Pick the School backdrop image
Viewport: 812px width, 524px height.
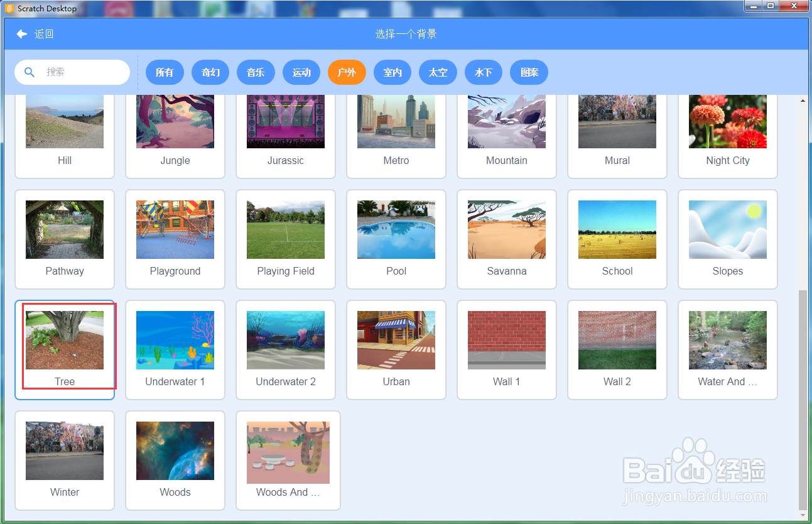(617, 229)
